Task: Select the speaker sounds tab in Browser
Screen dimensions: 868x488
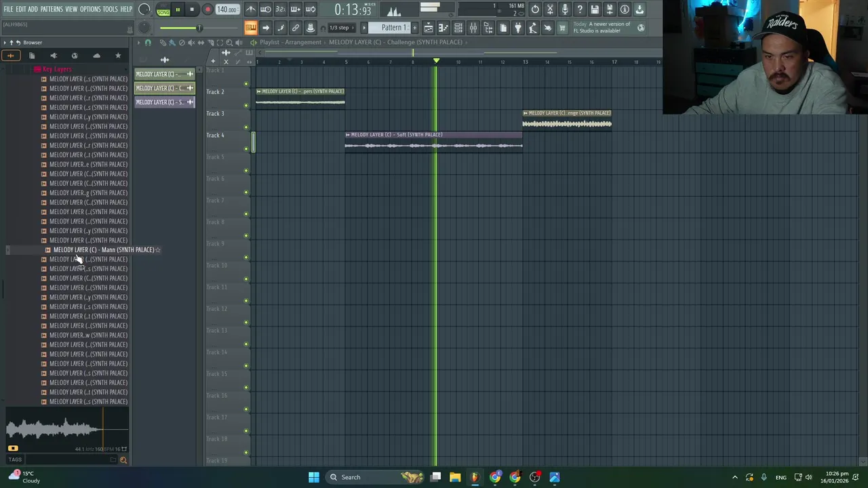Action: [x=54, y=56]
